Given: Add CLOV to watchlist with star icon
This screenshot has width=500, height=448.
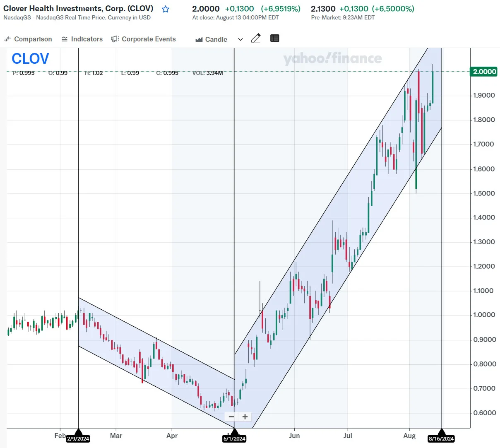Looking at the screenshot, I should point(166,9).
